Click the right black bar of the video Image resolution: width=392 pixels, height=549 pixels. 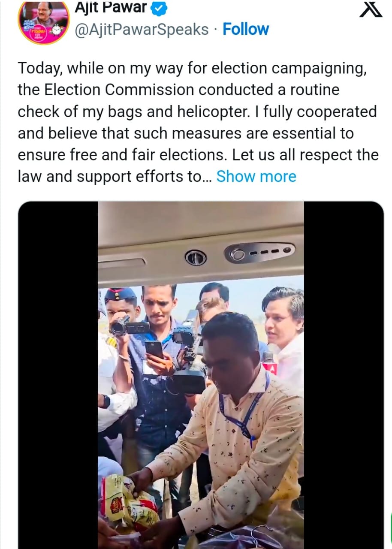[344, 375]
